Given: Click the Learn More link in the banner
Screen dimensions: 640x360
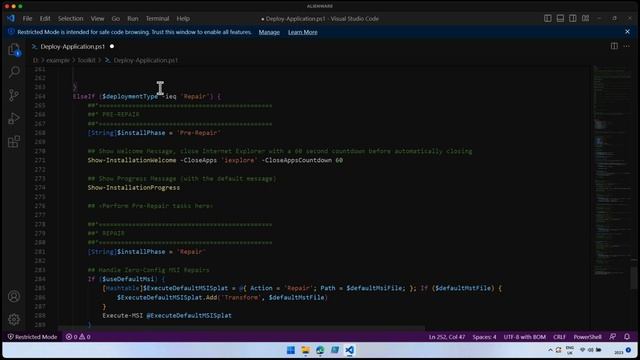Looking at the screenshot, I should 302,32.
